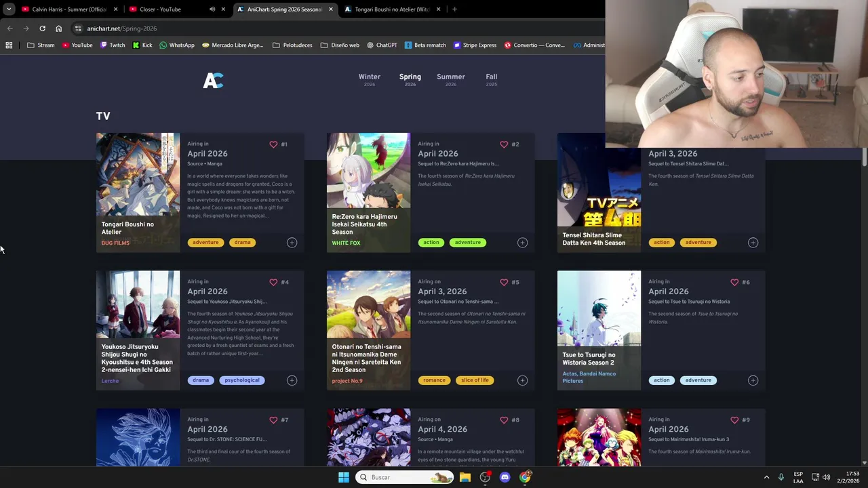Open the apps grid bookmark icon
The height and width of the screenshot is (488, 868).
point(9,45)
